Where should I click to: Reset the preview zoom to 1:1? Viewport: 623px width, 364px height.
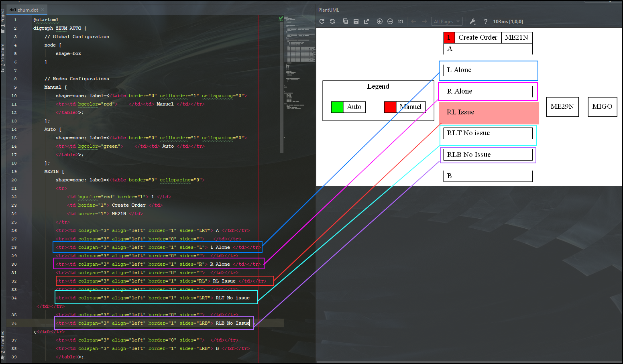tap(401, 21)
